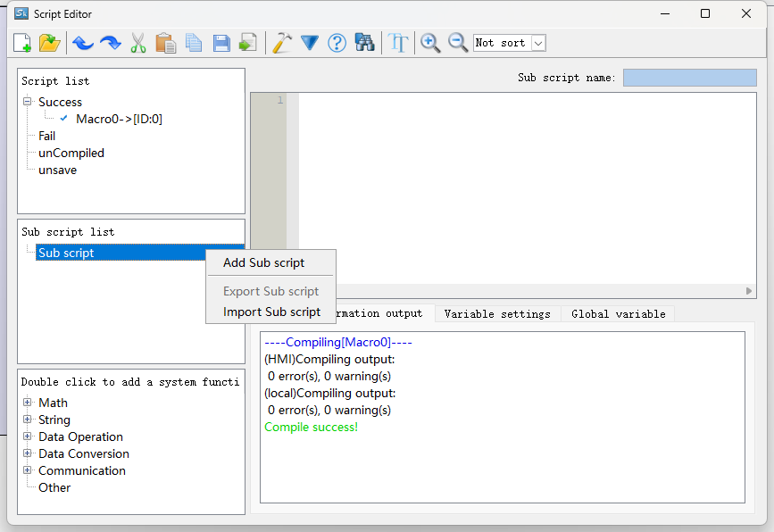The width and height of the screenshot is (774, 532).
Task: Click the redo arrow icon
Action: click(x=110, y=43)
